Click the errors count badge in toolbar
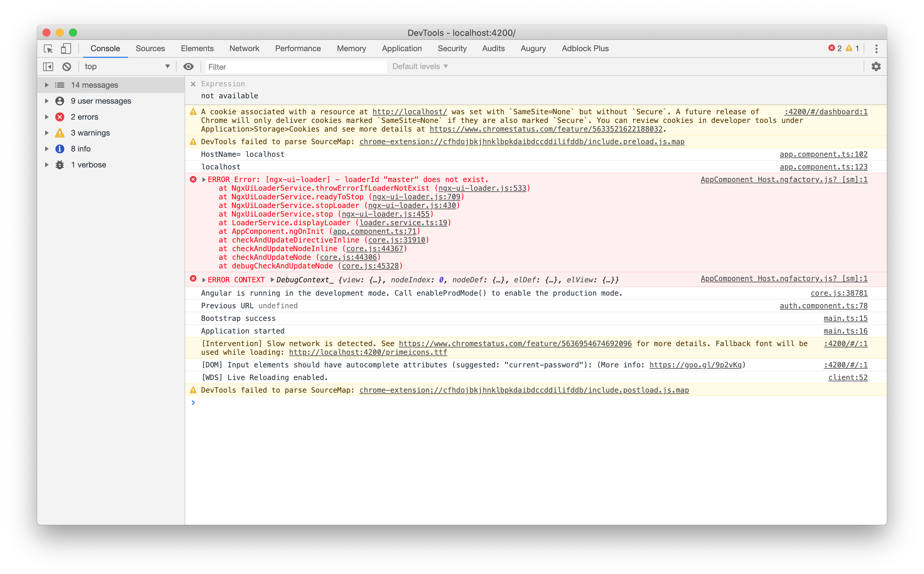This screenshot has height=574, width=924. [834, 48]
